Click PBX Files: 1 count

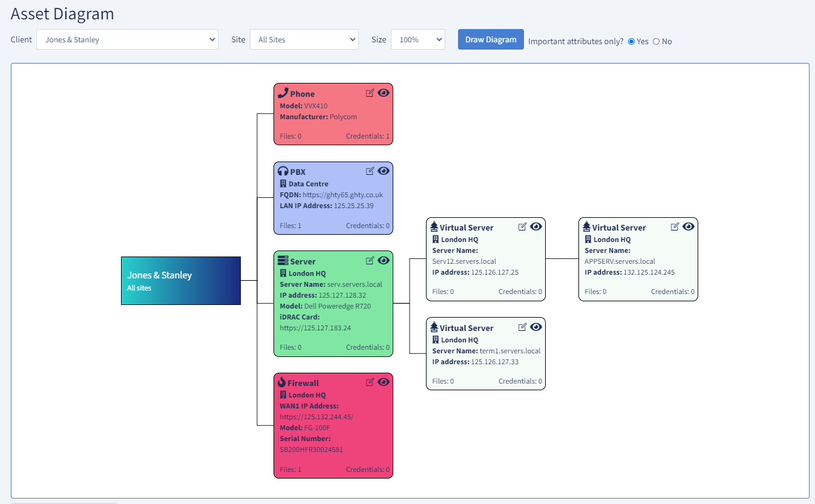pos(290,226)
